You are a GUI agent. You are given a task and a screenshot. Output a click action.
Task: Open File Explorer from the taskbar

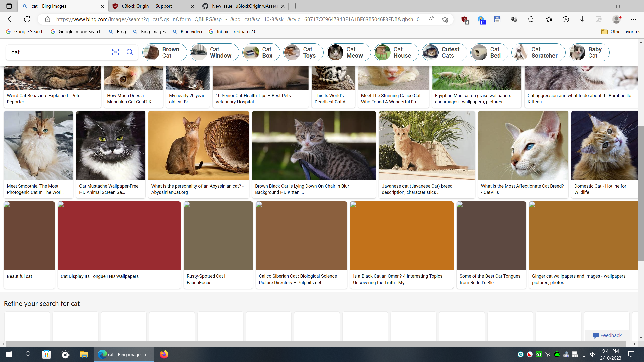(x=84, y=354)
